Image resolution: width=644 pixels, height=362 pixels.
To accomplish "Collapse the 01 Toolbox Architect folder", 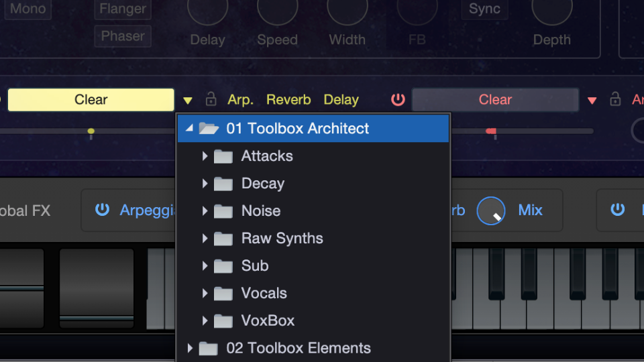I will [190, 128].
